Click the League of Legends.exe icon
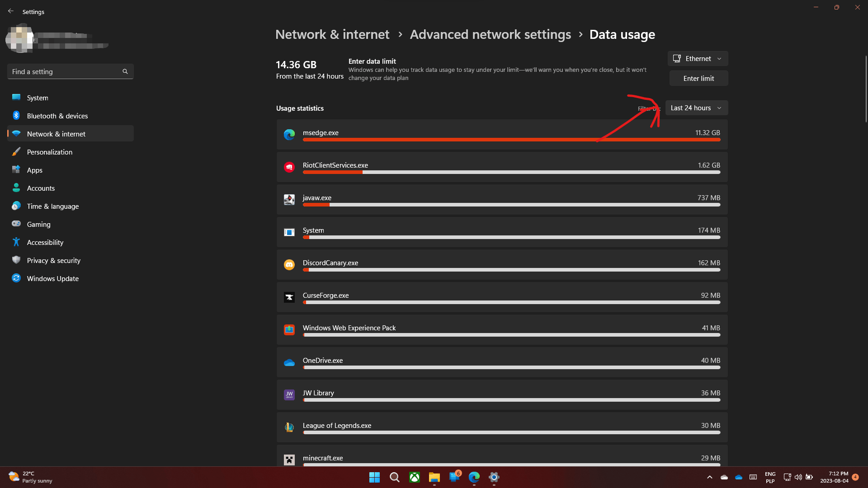 pyautogui.click(x=289, y=427)
